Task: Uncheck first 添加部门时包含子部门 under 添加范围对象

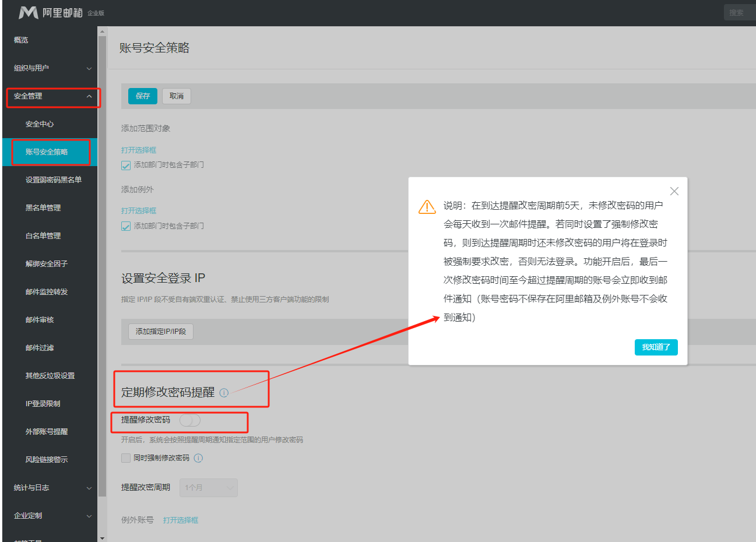Action: [126, 166]
